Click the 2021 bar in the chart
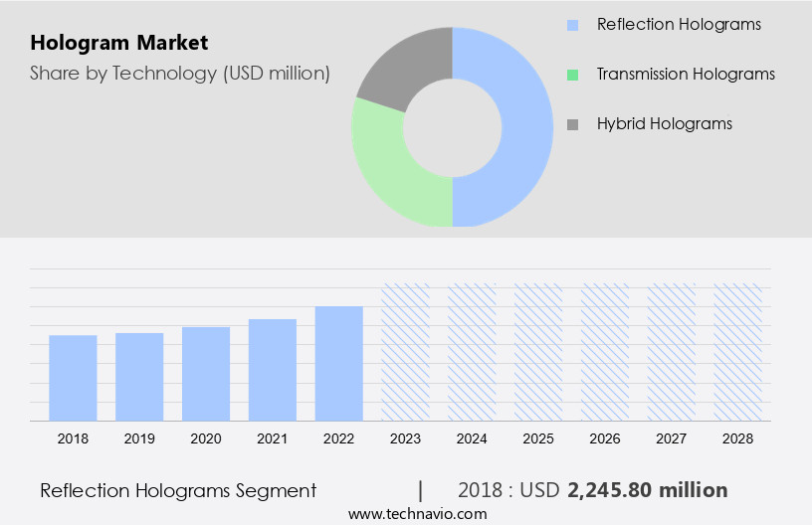This screenshot has width=812, height=525. (x=273, y=370)
